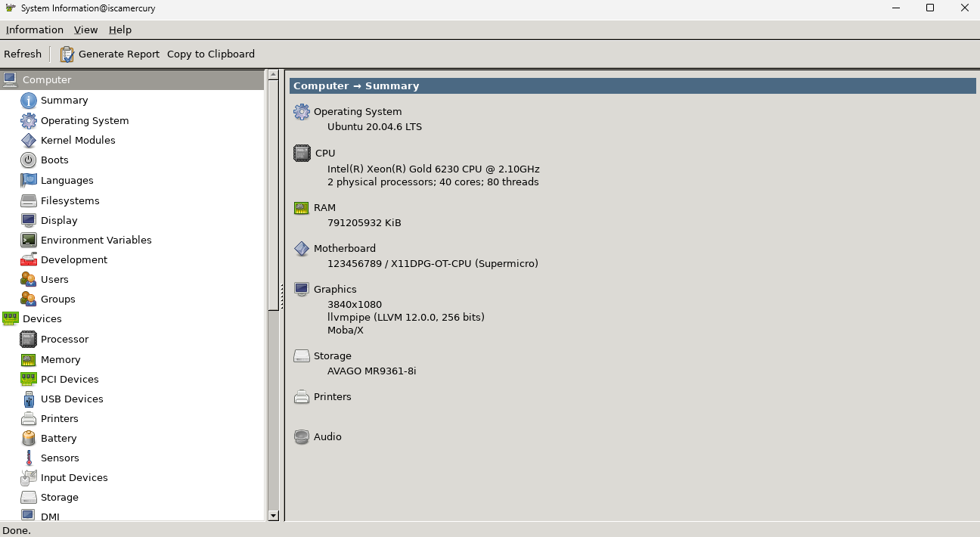The width and height of the screenshot is (980, 537).
Task: Click the Operating System gear icon in summary
Action: pyautogui.click(x=301, y=112)
